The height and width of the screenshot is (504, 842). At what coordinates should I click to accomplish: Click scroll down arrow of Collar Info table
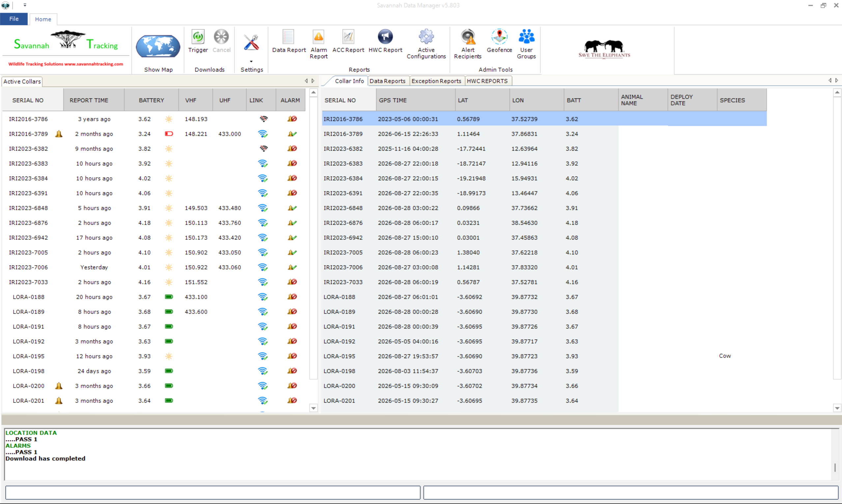(837, 408)
